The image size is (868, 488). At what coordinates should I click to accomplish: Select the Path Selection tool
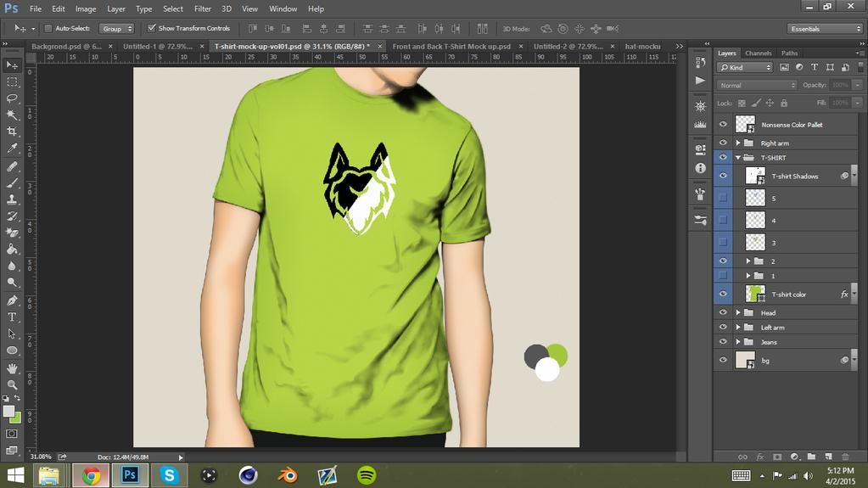12,334
